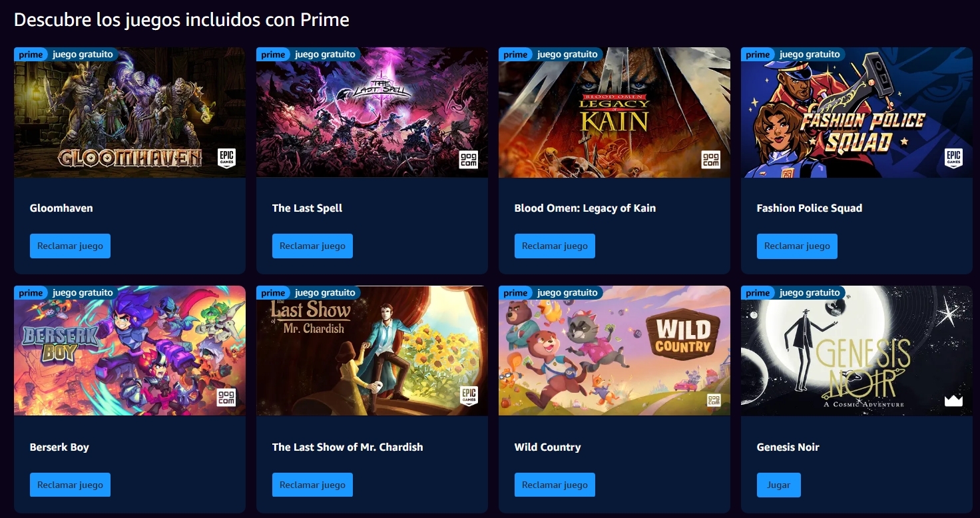Viewport: 980px width, 518px height.
Task: Play Genesis Noir with Jugar button
Action: (778, 485)
